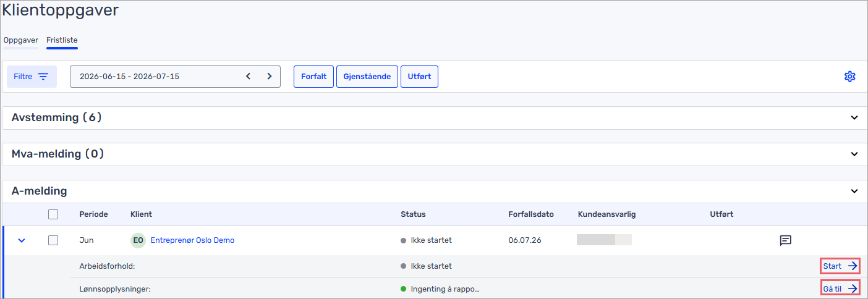Collapse the A-melding section chevron
The width and height of the screenshot is (868, 299).
(x=854, y=192)
